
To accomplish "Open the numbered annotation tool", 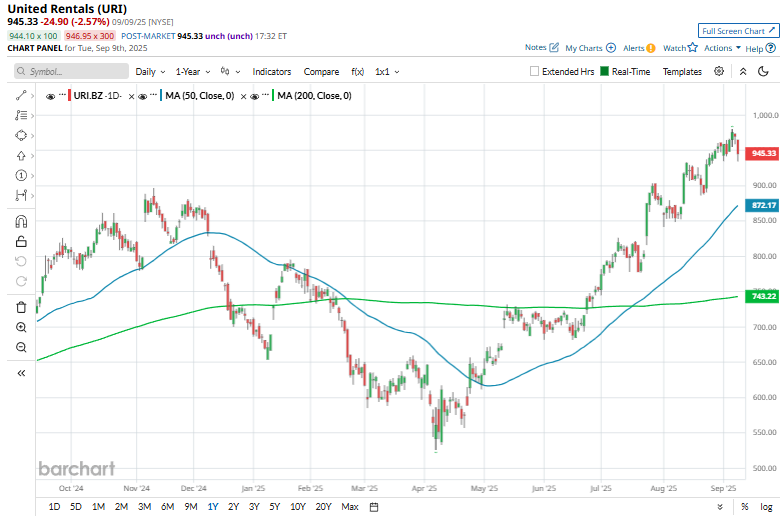I will tap(21, 176).
